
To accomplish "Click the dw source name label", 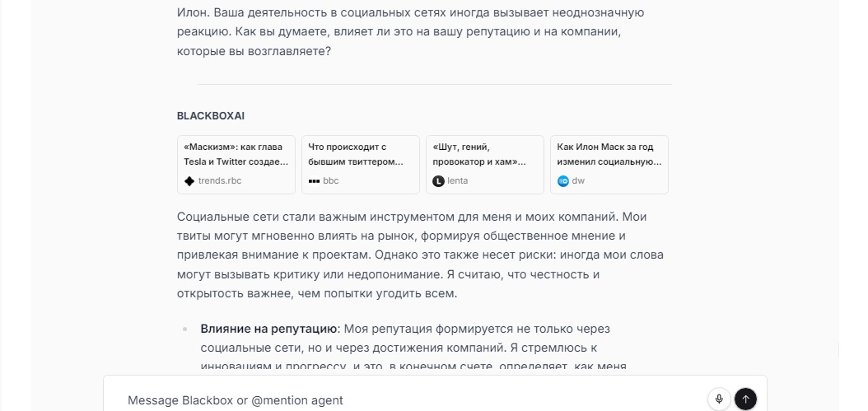I will [x=578, y=180].
